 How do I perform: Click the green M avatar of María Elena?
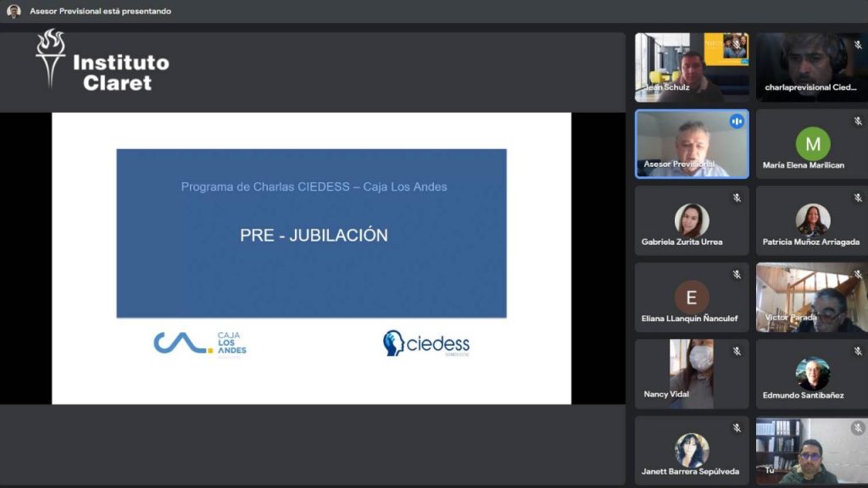(812, 144)
